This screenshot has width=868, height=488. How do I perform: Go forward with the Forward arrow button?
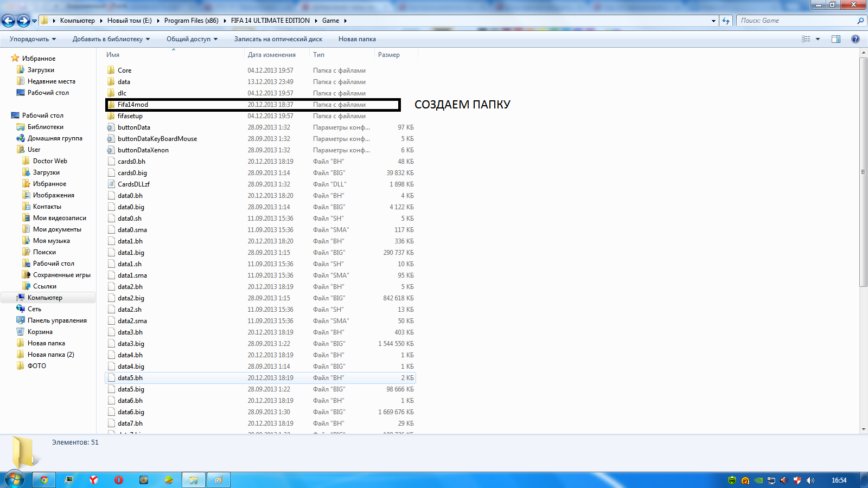pos(23,21)
